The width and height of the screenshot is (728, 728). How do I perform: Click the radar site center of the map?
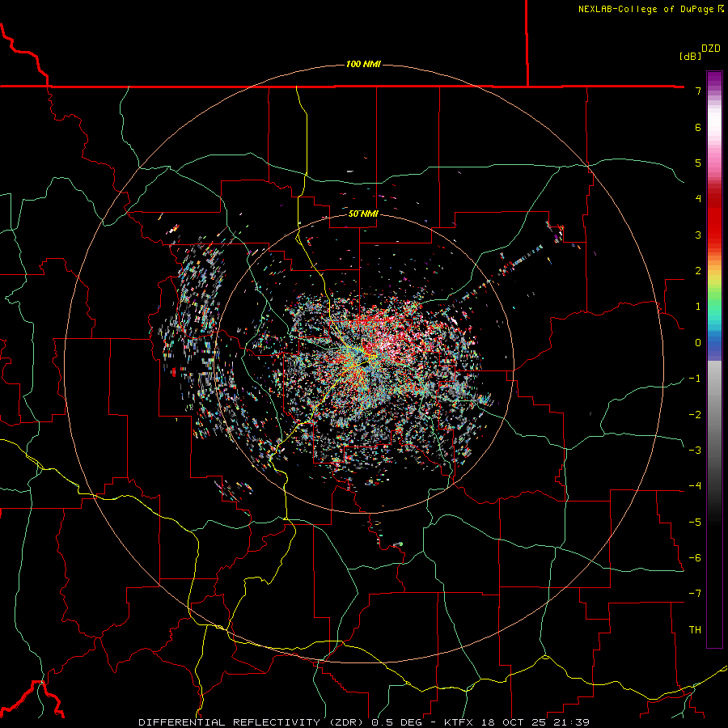coord(363,363)
